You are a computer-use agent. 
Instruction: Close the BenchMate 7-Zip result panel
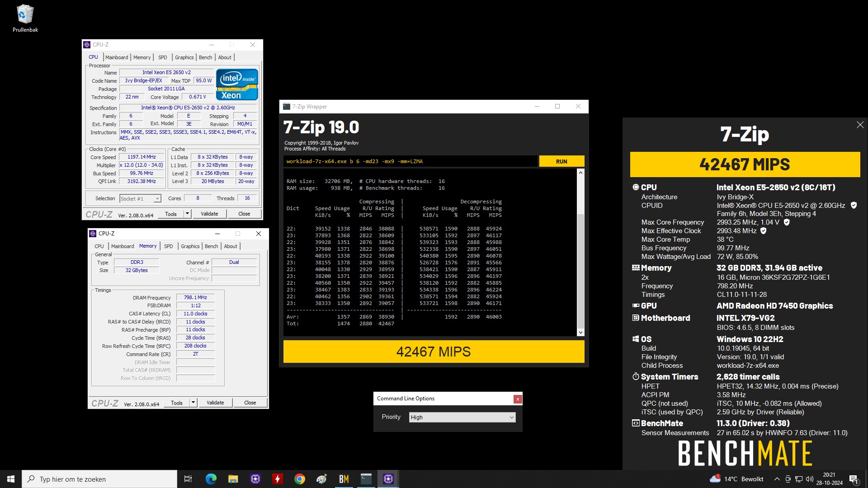[x=860, y=125]
